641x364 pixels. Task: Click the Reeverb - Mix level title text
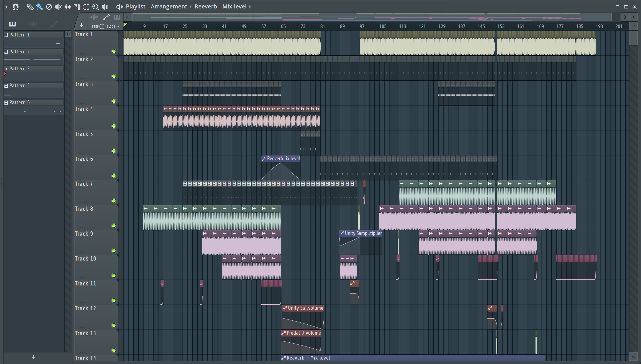click(221, 7)
